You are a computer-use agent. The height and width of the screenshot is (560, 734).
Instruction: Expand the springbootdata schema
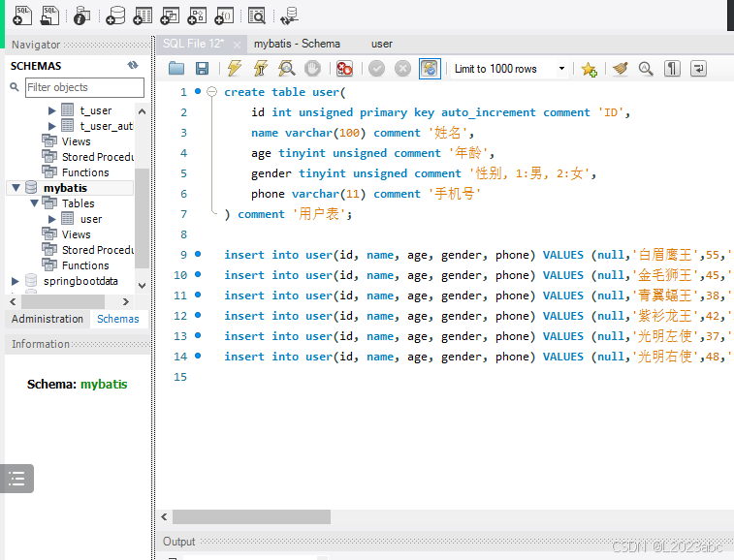15,281
